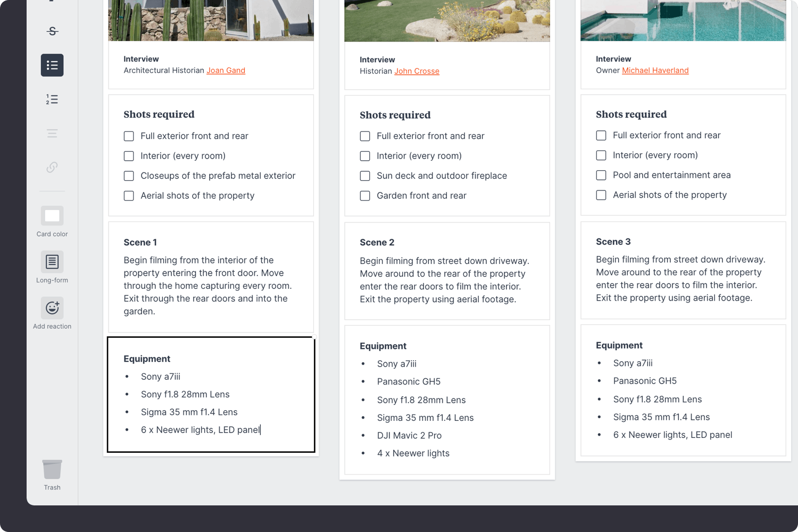This screenshot has width=798, height=532.
Task: Check 'Closeups of the prefab metal exterior'
Action: [129, 176]
